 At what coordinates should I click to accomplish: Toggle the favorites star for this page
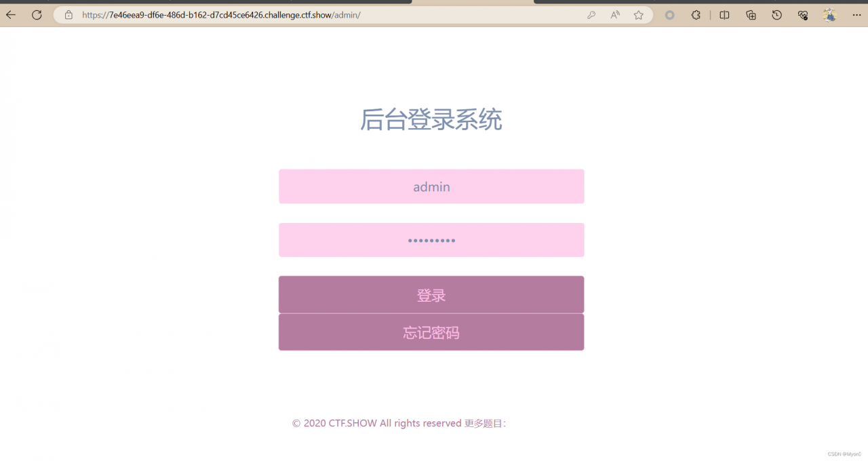(x=638, y=14)
